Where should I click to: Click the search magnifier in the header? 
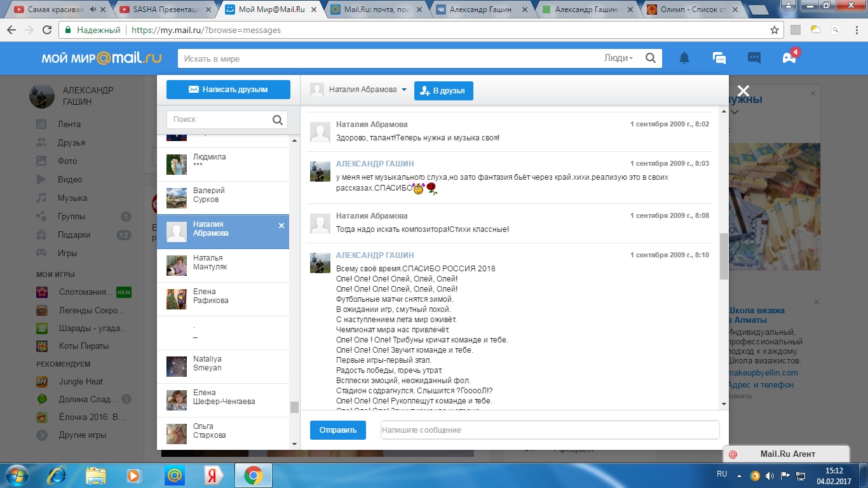(x=651, y=58)
